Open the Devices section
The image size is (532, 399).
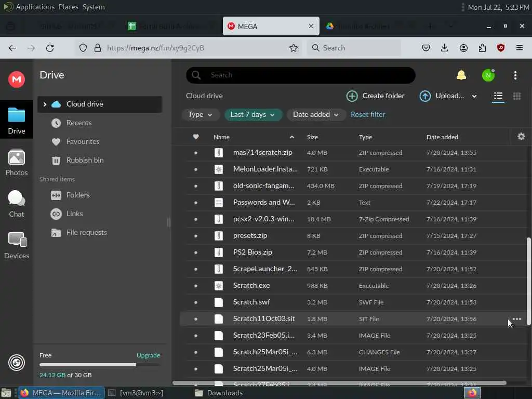click(16, 246)
